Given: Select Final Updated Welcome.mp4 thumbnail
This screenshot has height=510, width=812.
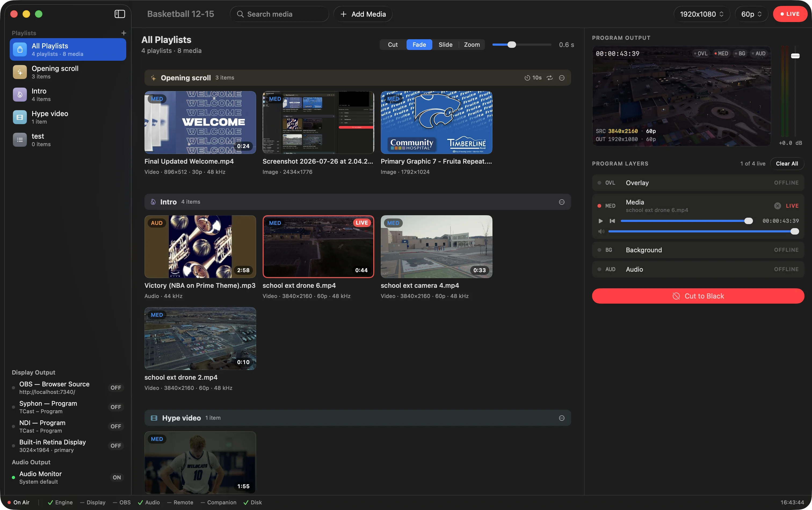Looking at the screenshot, I should point(200,123).
